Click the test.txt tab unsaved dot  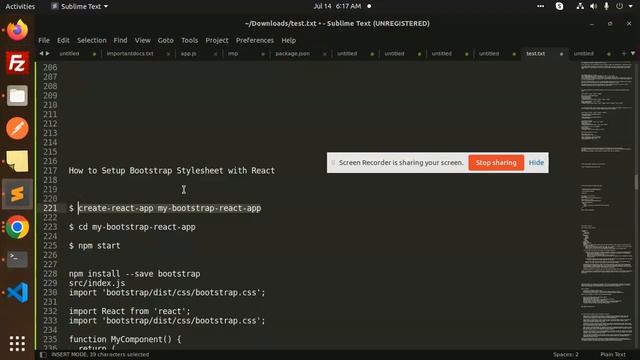tap(562, 54)
